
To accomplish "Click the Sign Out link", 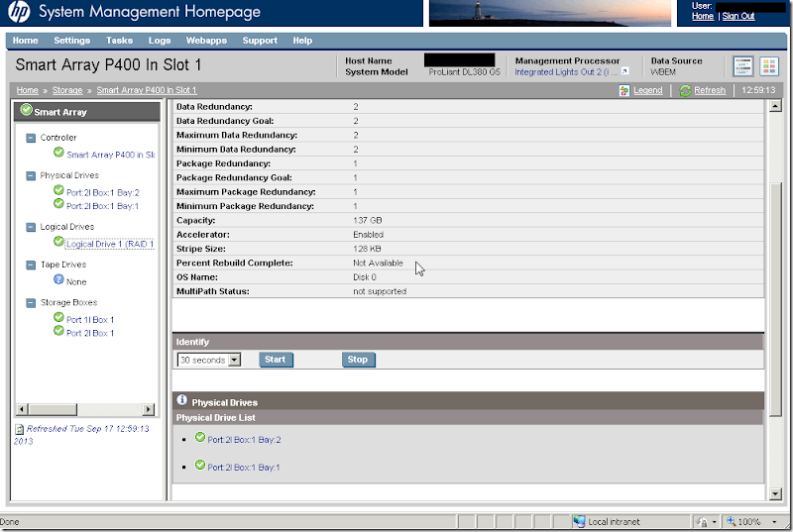I will [x=738, y=16].
